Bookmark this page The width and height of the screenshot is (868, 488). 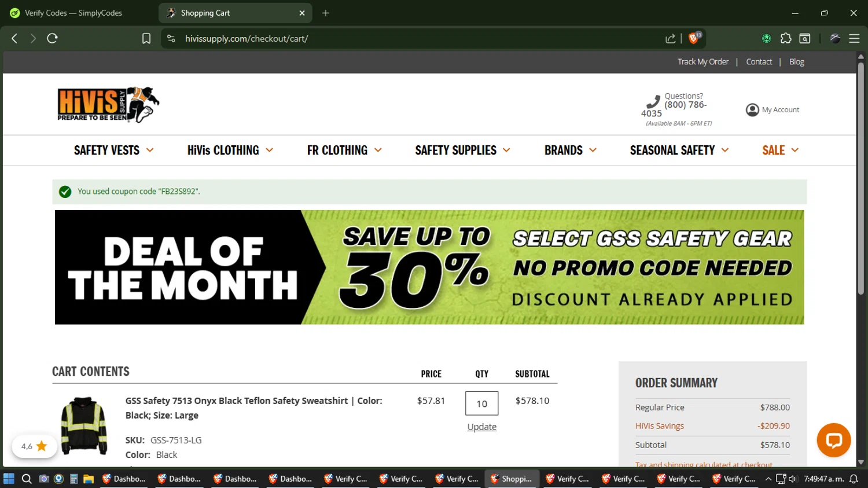(146, 38)
